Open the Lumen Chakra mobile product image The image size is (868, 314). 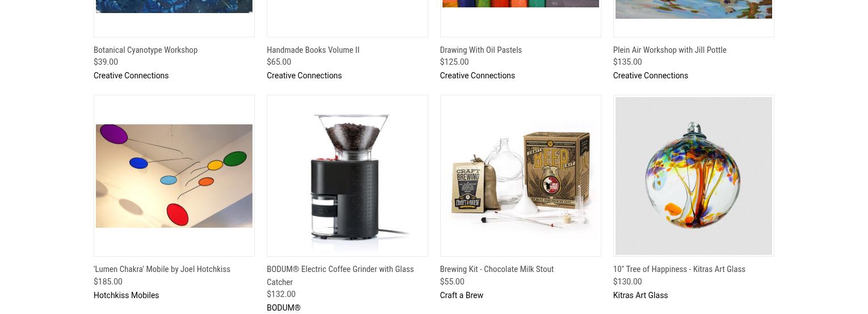(174, 176)
